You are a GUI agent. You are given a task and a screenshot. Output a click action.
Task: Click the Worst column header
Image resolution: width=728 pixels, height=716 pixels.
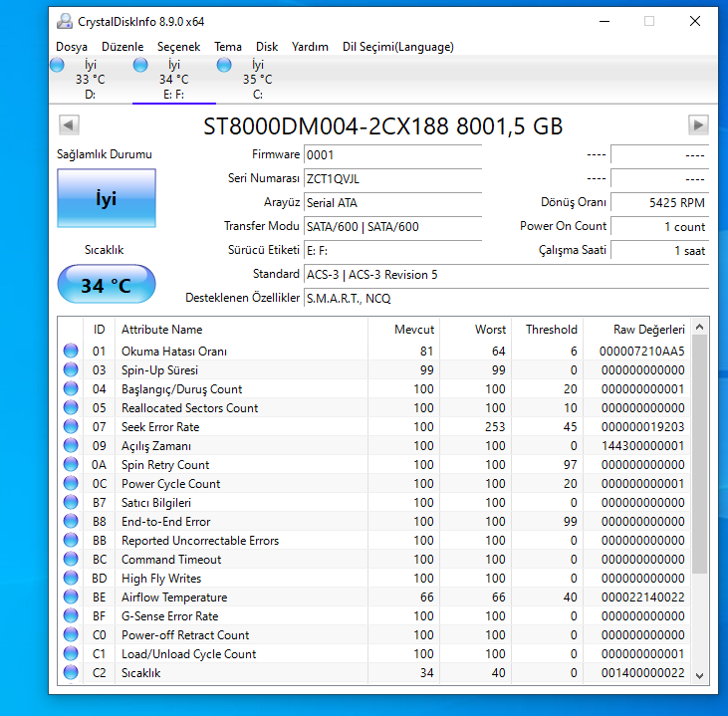coord(475,330)
